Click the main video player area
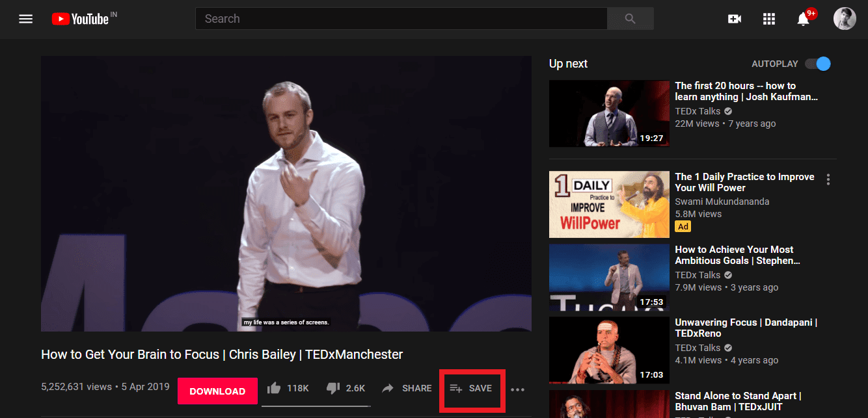 (286, 194)
